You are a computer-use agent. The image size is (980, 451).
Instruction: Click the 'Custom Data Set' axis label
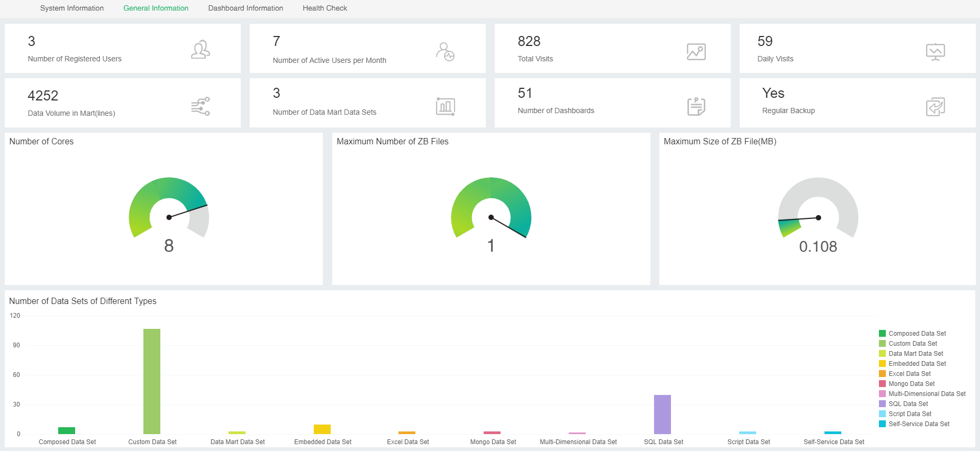152,442
